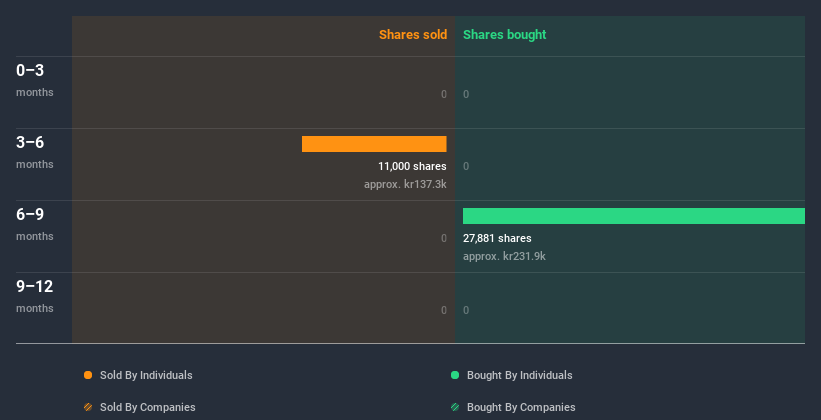Viewport: 821px width, 420px height.
Task: Click the approx. kr137.3k value
Action: (405, 184)
